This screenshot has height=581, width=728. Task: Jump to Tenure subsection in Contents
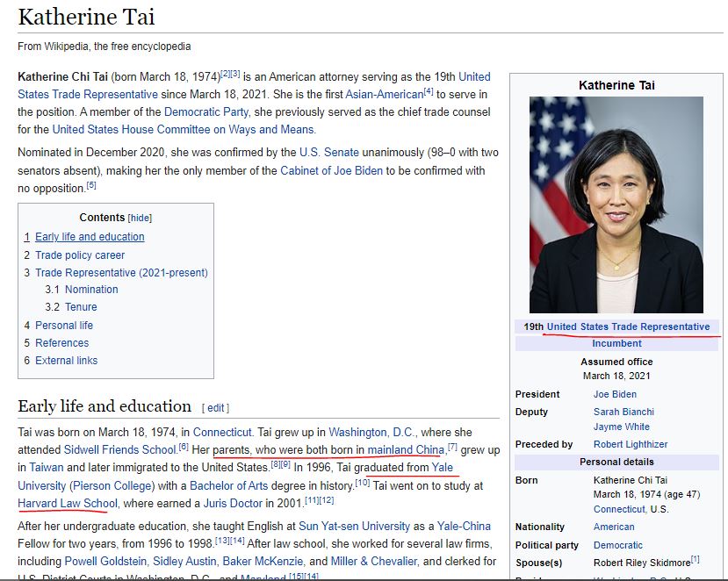(81, 307)
